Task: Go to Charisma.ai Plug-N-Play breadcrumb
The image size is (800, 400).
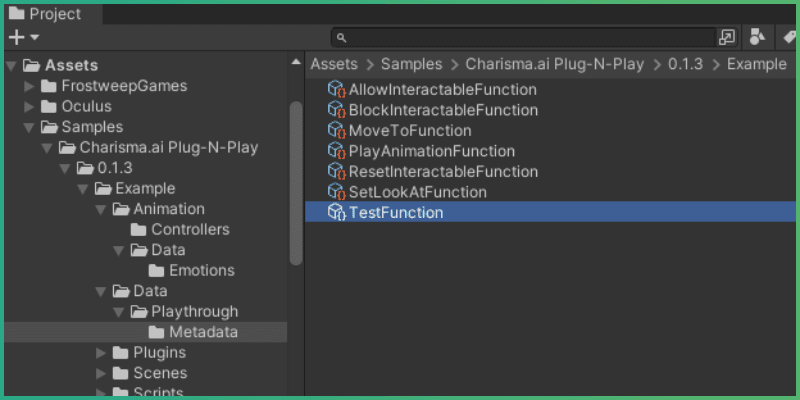Action: pos(555,64)
